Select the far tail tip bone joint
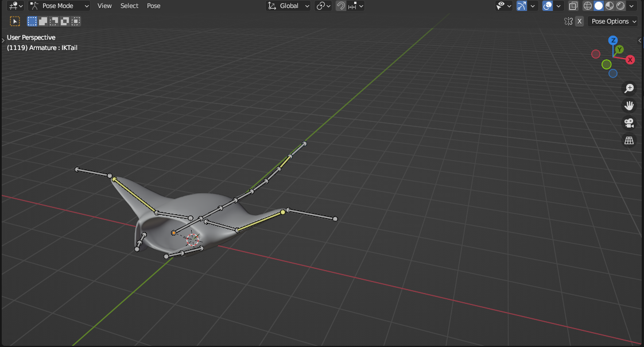Screen dimensions: 644x347 (305, 144)
